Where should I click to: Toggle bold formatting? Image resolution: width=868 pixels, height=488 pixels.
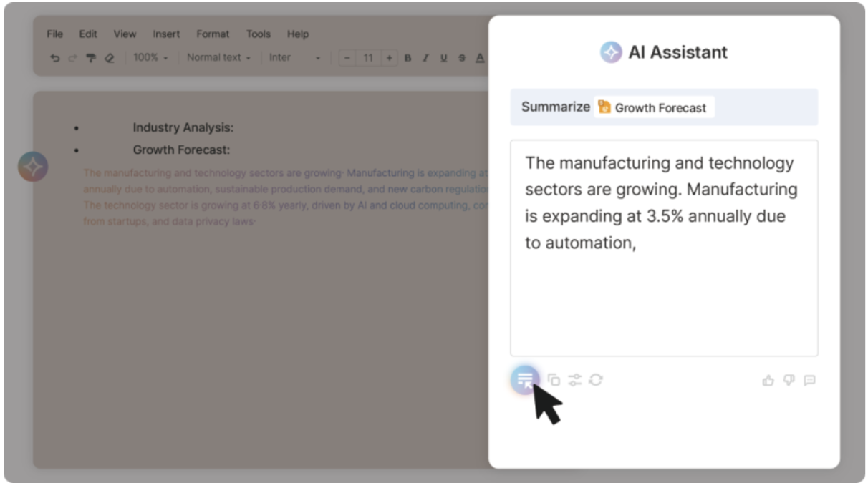tap(408, 58)
